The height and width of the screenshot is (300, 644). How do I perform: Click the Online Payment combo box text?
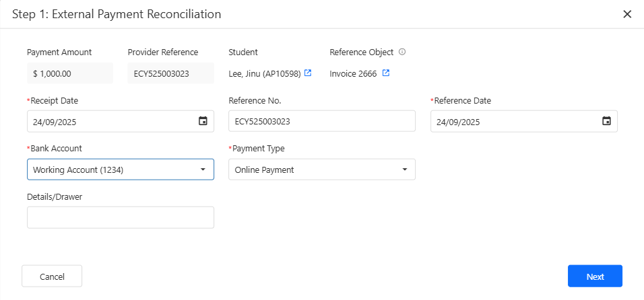coord(265,170)
